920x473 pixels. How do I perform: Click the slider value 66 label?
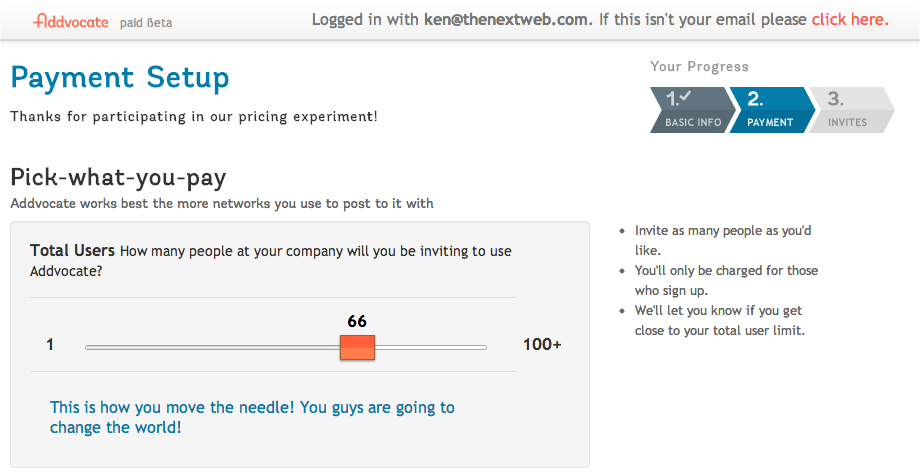pos(357,321)
